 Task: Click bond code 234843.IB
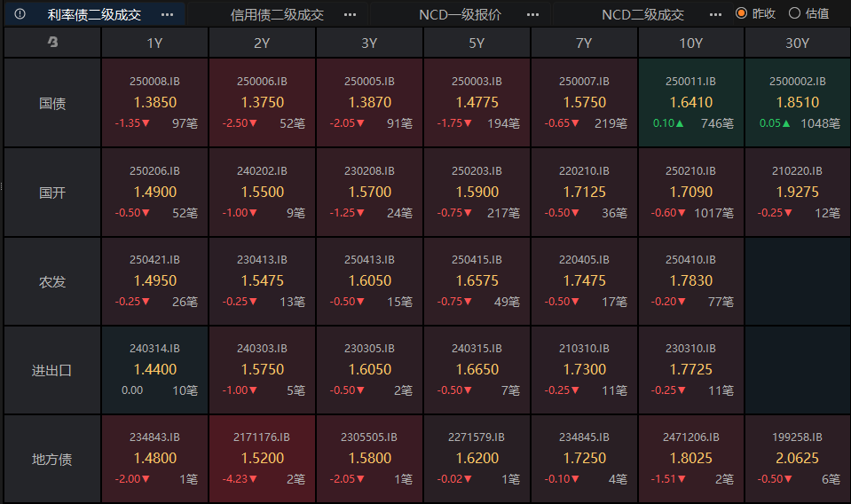(154, 437)
